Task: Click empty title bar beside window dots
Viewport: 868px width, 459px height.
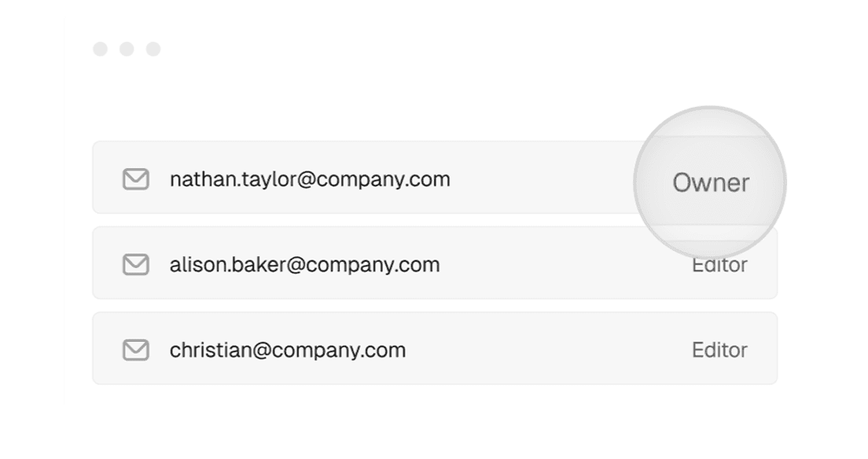Action: [388, 50]
